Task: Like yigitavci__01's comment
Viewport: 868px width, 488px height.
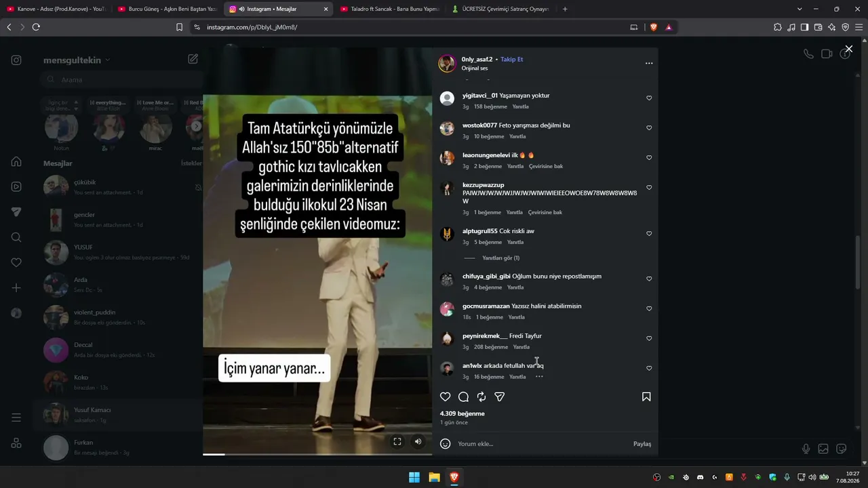Action: 649,98
